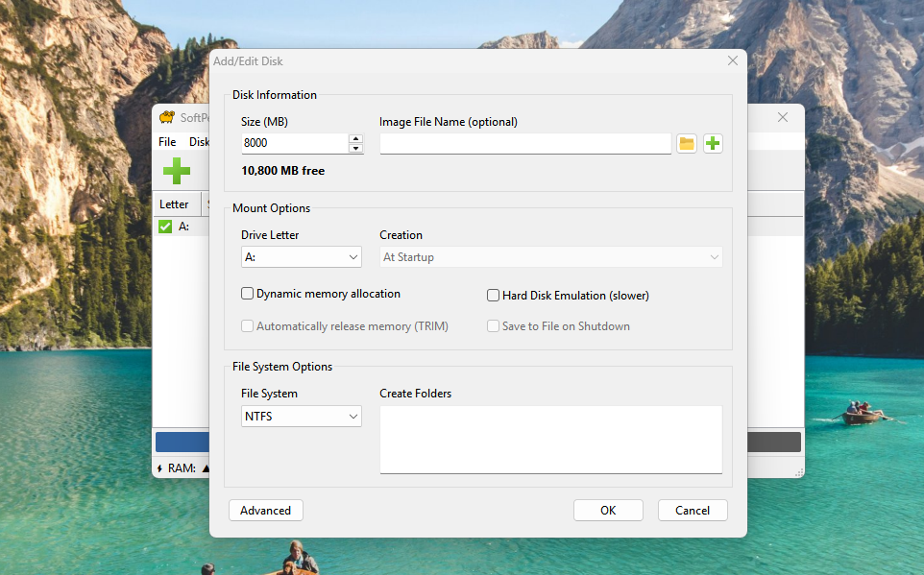Open the Drive Letter dropdown
This screenshot has width=924, height=575.
[301, 257]
